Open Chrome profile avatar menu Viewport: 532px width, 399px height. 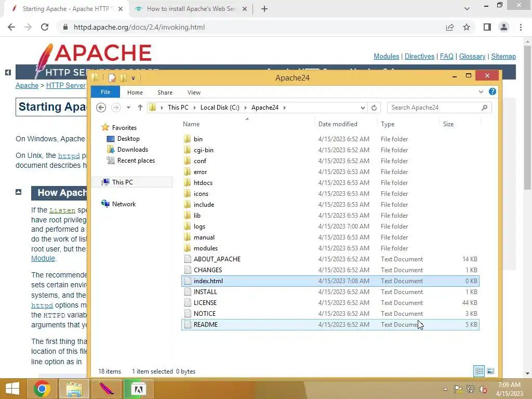pos(504,27)
